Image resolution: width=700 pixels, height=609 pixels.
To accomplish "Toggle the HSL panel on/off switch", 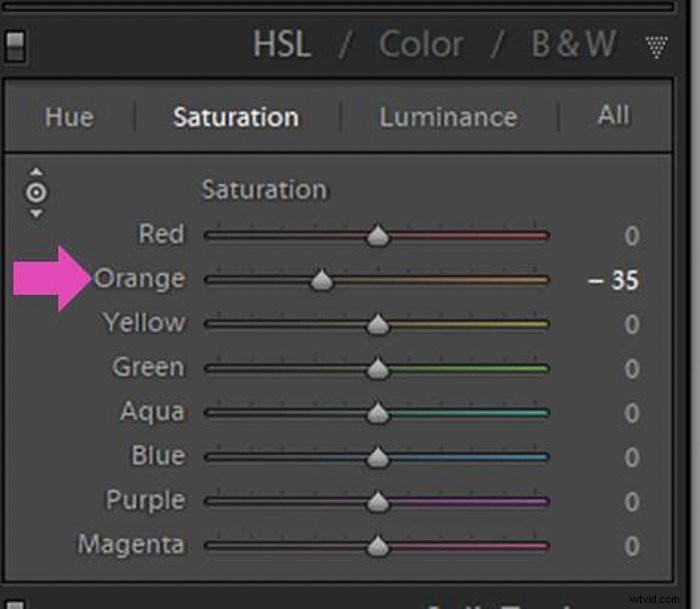I will tap(15, 46).
